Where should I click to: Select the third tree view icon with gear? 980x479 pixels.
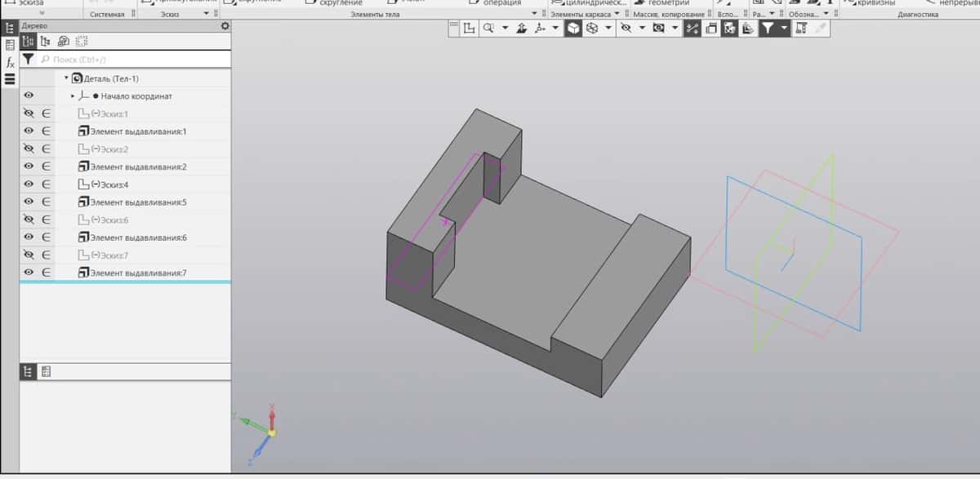point(63,42)
